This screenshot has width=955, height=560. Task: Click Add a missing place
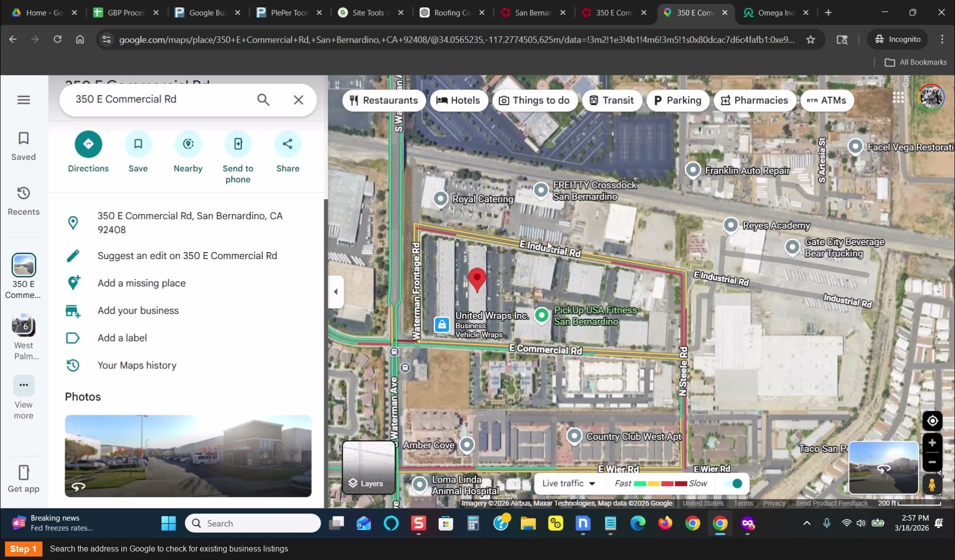pos(187,283)
